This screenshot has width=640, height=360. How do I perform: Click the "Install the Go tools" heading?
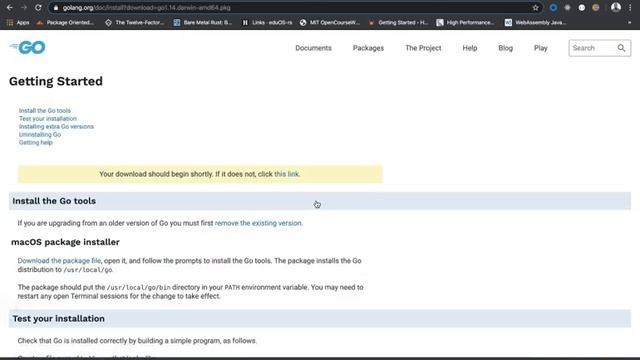click(x=54, y=201)
